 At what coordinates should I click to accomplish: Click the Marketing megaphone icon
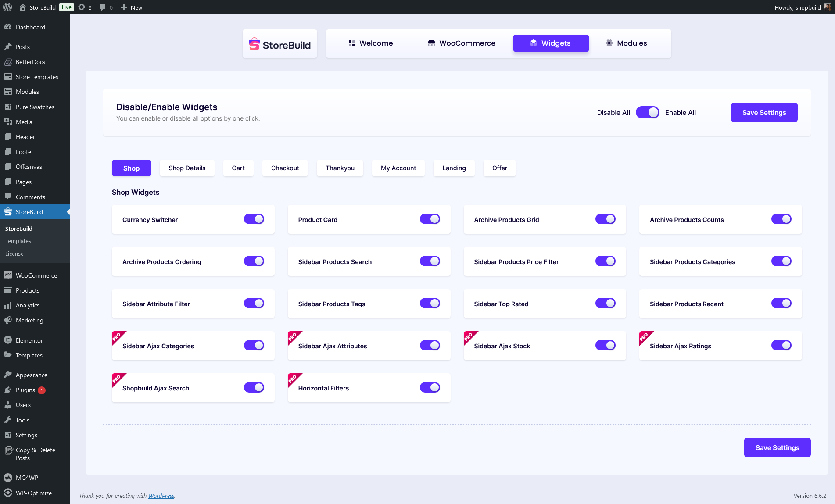point(8,320)
